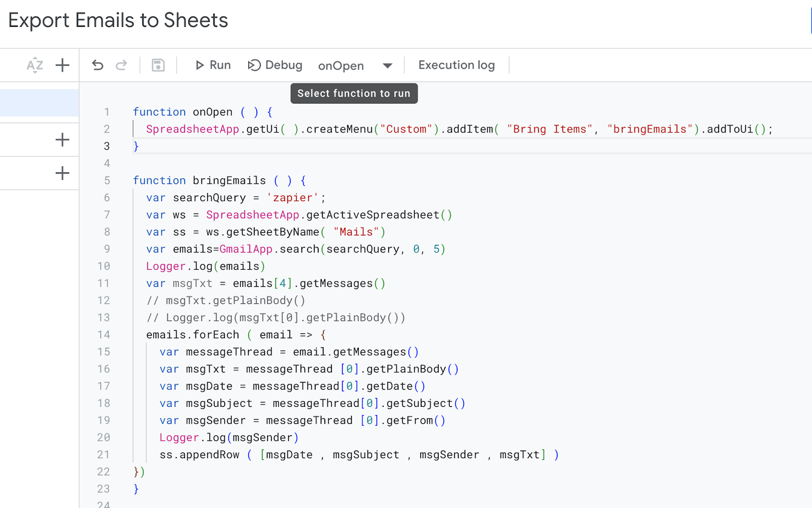This screenshot has height=508, width=812.
Task: Click the 'zapier' search query string
Action: click(293, 198)
